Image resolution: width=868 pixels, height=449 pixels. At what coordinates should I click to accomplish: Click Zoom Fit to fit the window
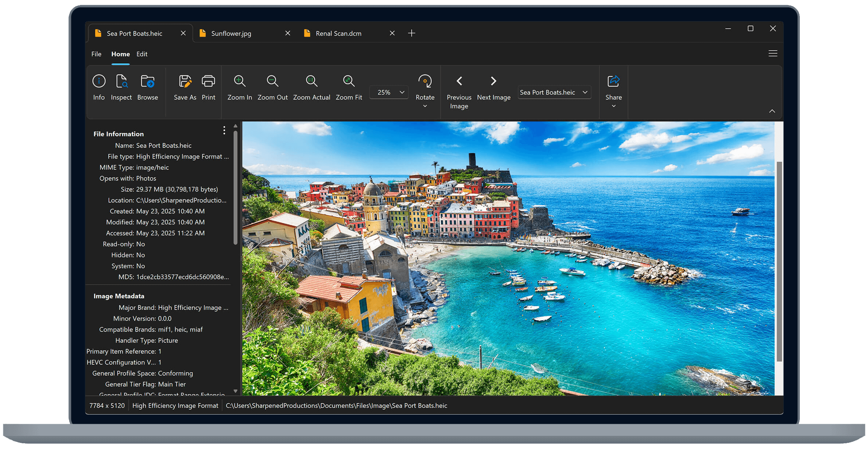348,88
